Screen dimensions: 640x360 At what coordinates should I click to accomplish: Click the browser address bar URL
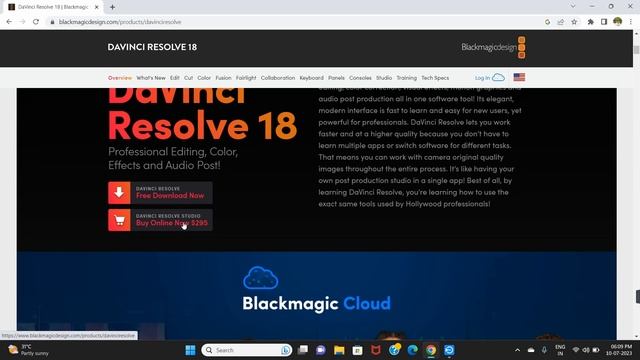[120, 22]
